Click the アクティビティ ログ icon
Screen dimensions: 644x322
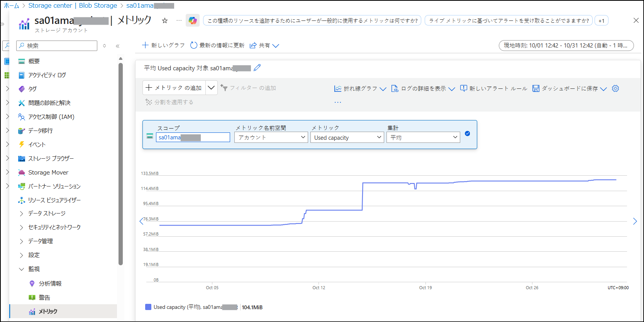pyautogui.click(x=22, y=75)
